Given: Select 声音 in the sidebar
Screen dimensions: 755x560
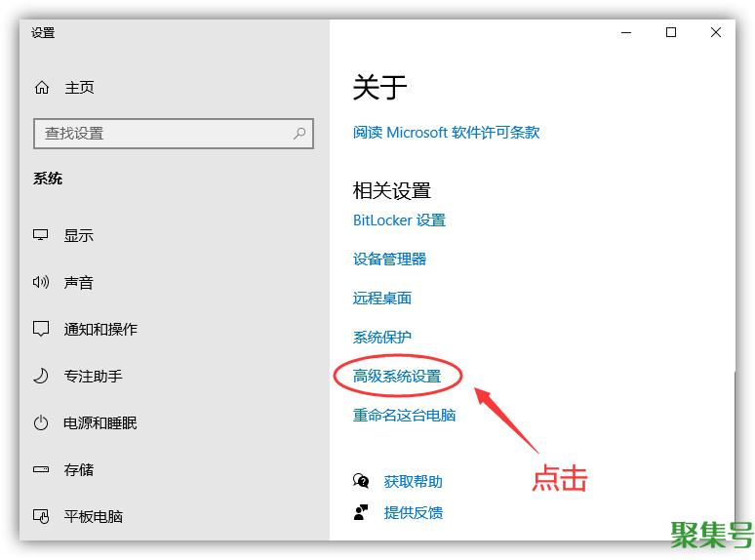Looking at the screenshot, I should (x=78, y=282).
